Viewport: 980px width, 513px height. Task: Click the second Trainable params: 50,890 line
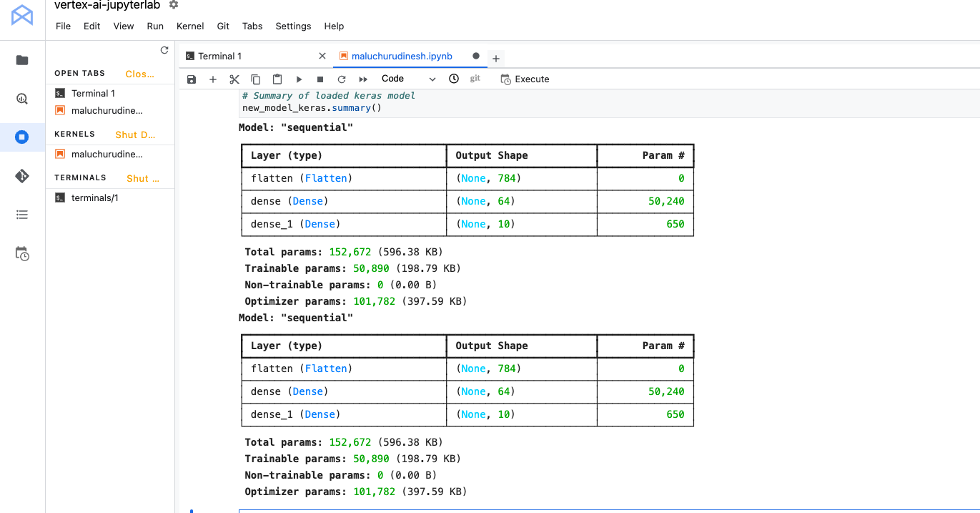pyautogui.click(x=352, y=459)
